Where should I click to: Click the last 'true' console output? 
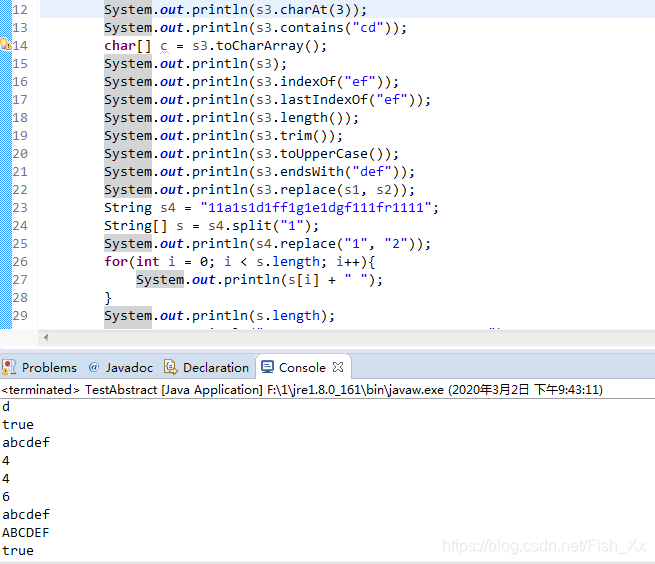(18, 550)
